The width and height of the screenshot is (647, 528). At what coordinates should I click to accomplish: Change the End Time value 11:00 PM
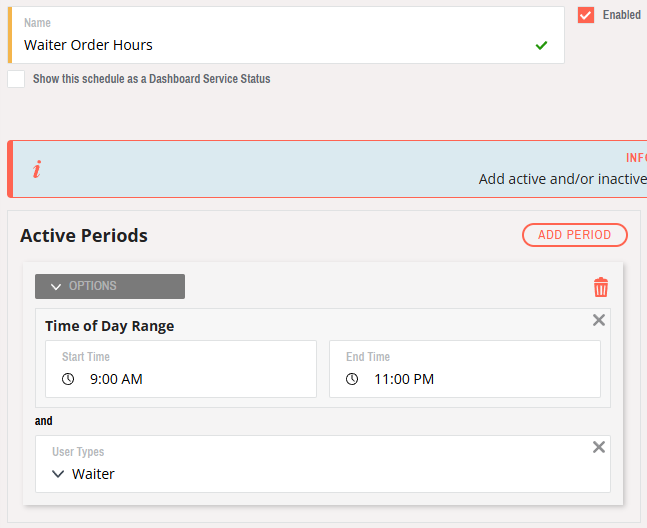(x=404, y=379)
